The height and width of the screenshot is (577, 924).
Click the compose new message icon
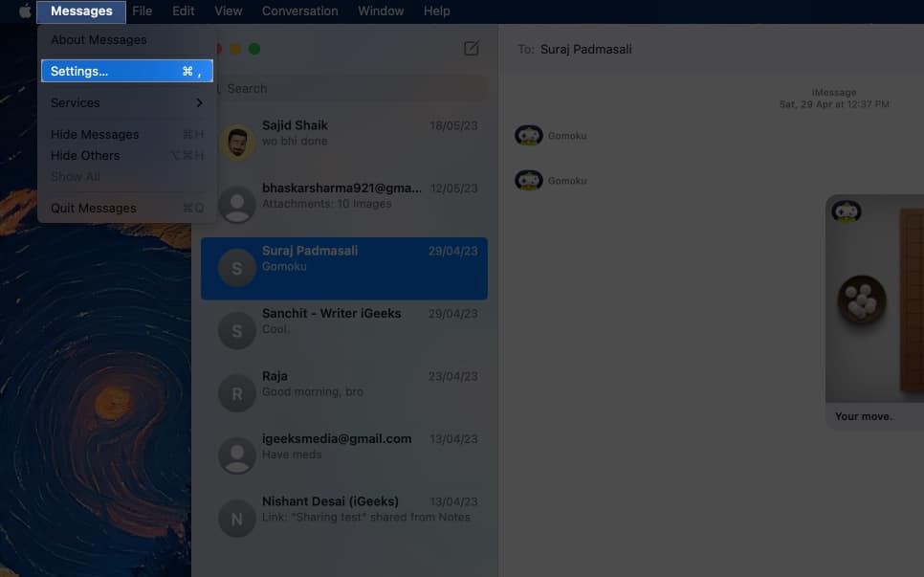point(471,49)
